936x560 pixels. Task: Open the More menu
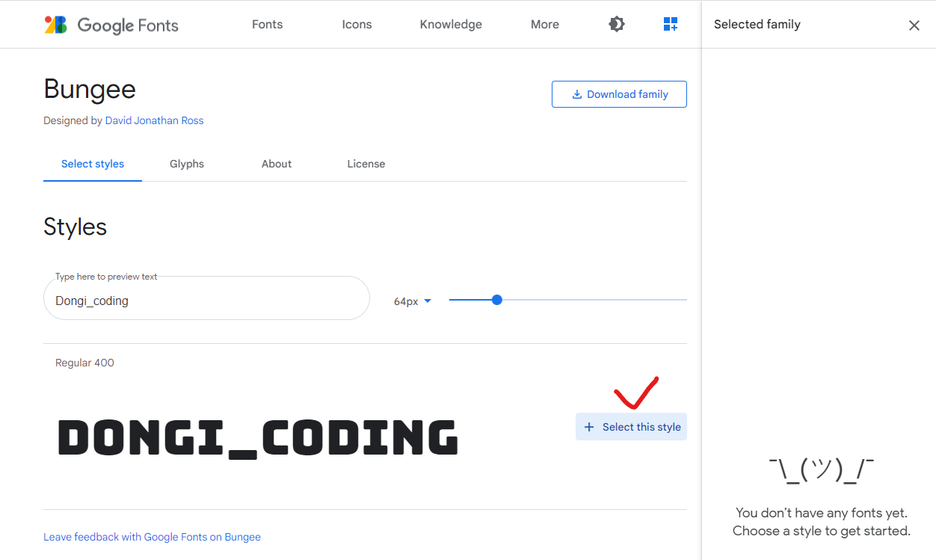click(545, 25)
